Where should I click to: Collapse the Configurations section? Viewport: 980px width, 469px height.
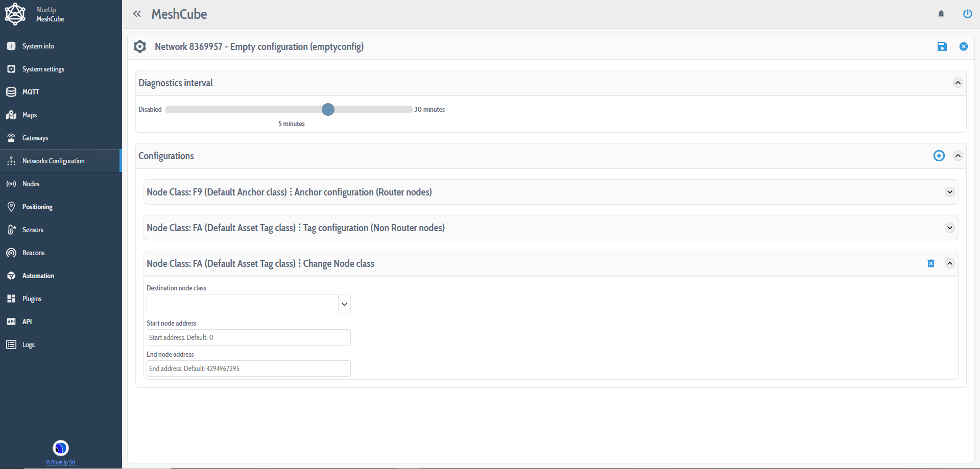(x=958, y=156)
